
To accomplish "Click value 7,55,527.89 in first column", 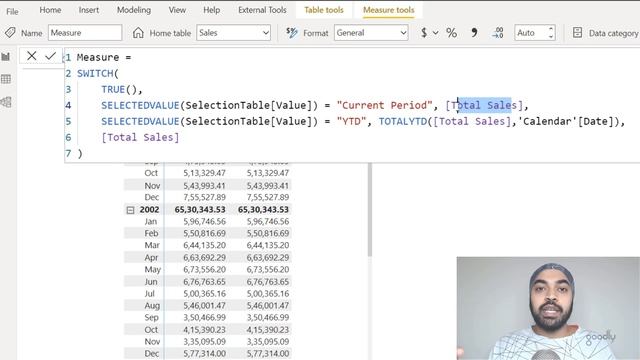I will coord(204,198).
